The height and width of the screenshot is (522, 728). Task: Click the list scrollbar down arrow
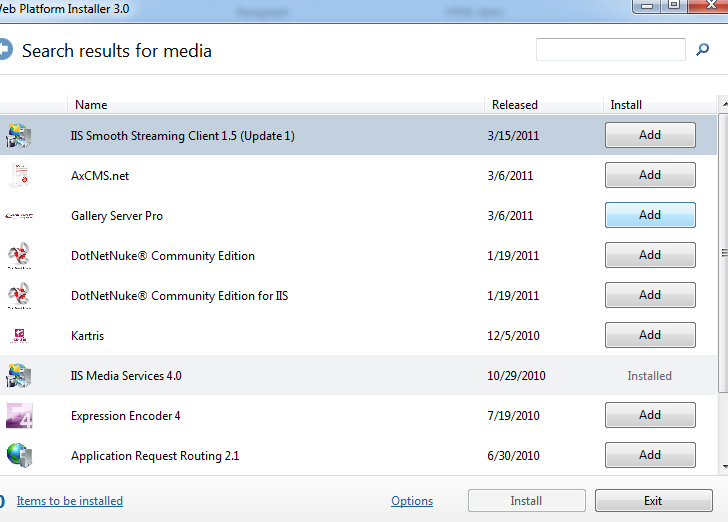click(x=724, y=467)
